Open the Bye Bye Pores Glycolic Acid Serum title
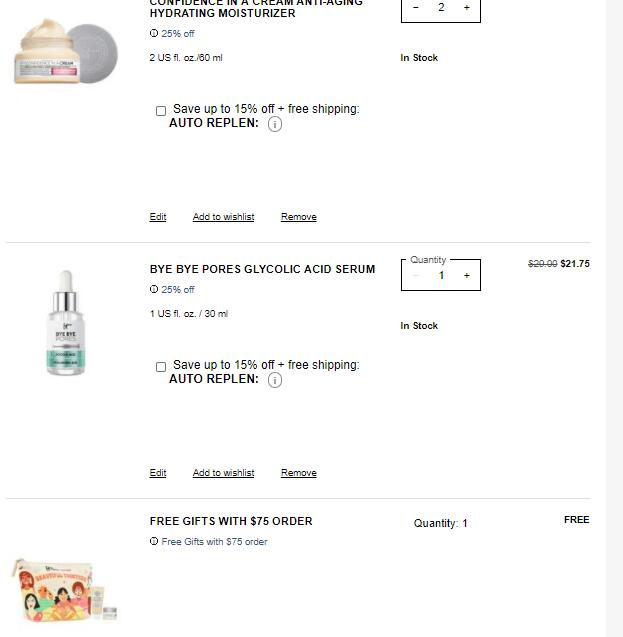This screenshot has height=637, width=623. 262,269
